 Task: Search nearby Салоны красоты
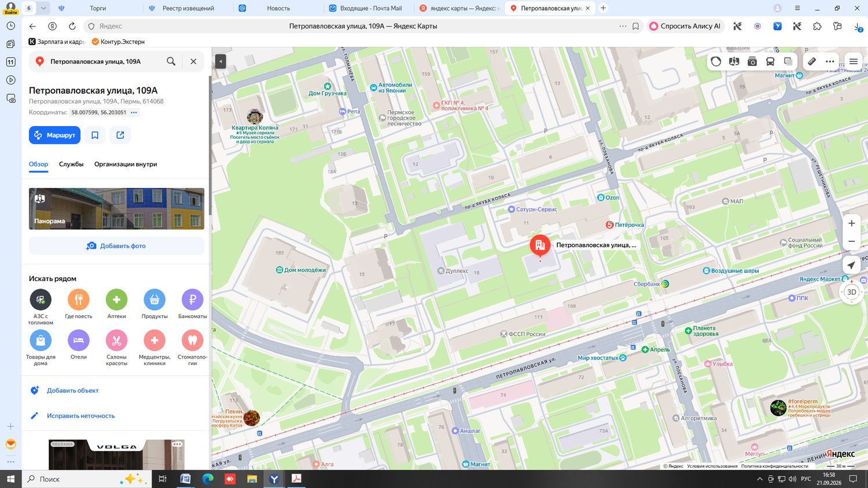click(x=116, y=347)
